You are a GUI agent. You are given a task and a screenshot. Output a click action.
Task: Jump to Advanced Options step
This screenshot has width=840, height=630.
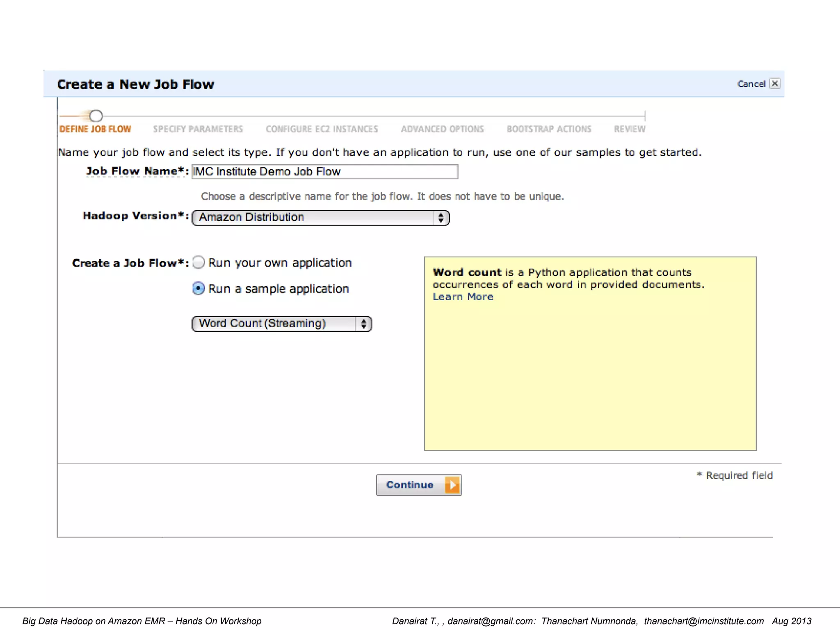(443, 129)
